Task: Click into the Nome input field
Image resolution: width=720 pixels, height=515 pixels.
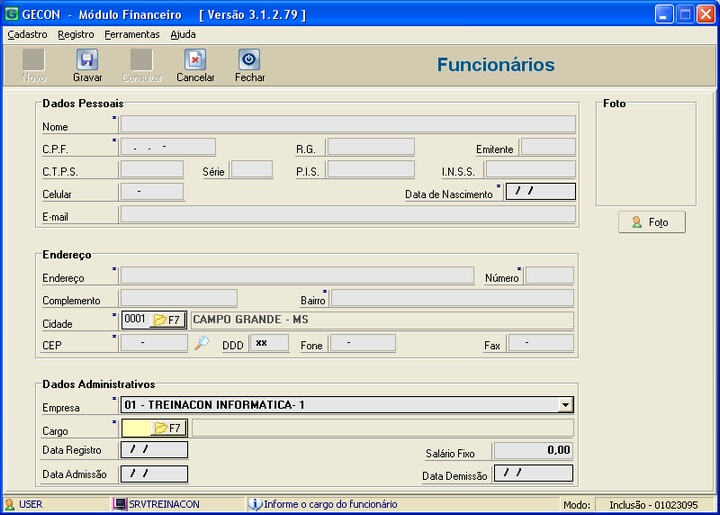Action: [x=347, y=125]
